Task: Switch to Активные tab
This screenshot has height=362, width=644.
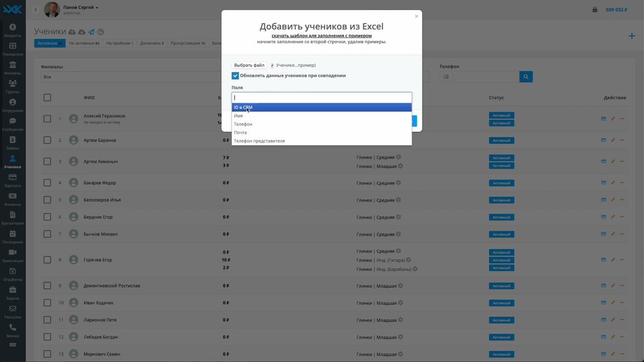Action: [50, 43]
